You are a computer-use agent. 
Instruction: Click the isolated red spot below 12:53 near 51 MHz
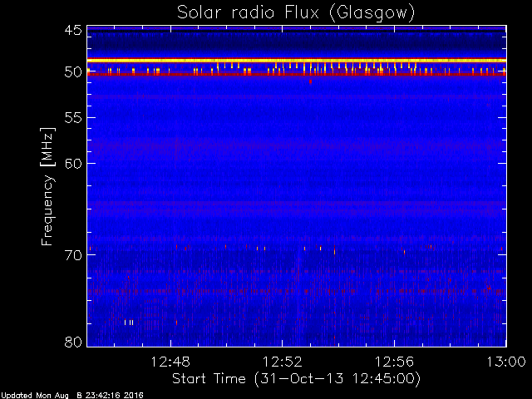click(x=310, y=81)
